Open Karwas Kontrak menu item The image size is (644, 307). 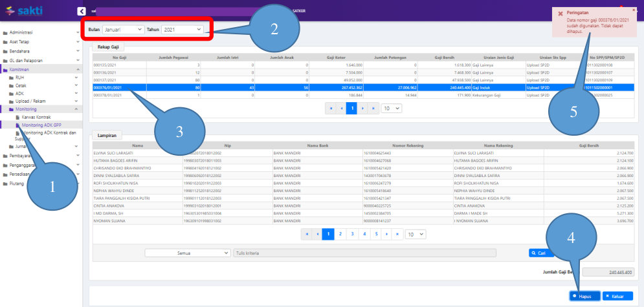coord(36,117)
